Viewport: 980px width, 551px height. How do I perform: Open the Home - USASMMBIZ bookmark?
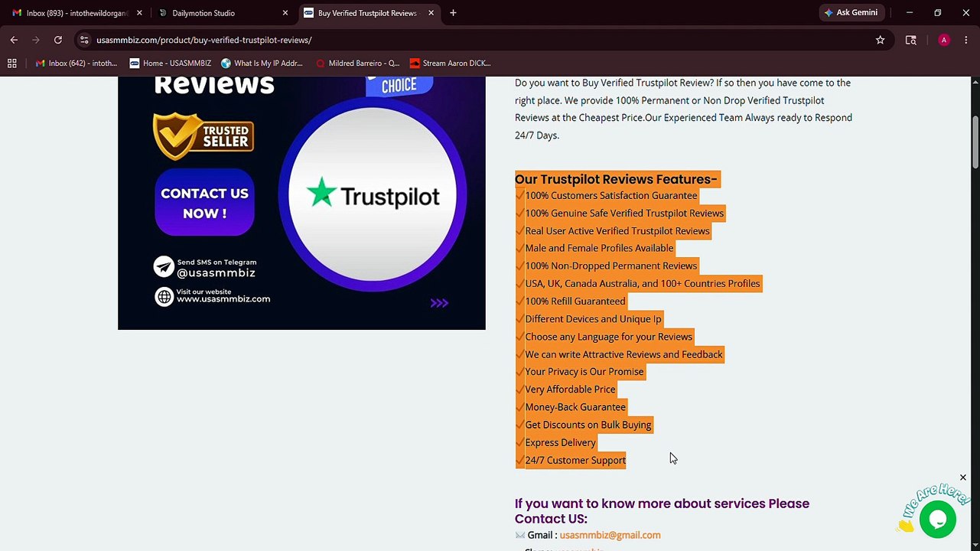[170, 64]
